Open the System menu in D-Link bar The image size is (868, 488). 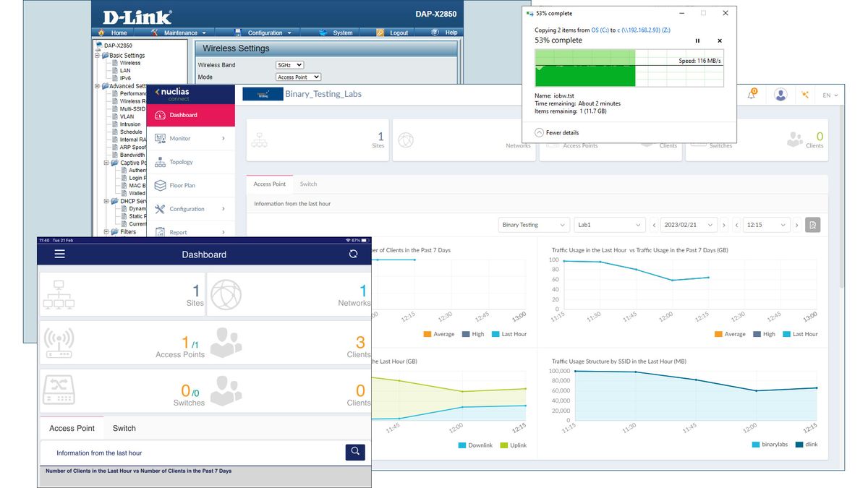click(336, 33)
